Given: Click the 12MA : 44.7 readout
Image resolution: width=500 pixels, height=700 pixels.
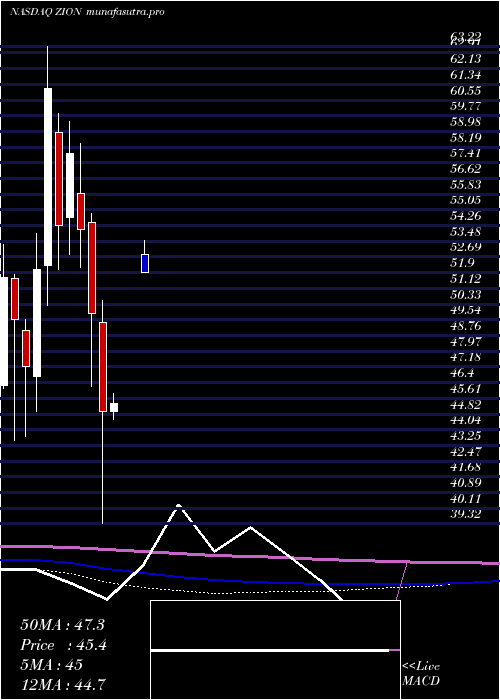Looking at the screenshot, I should 63,684.
